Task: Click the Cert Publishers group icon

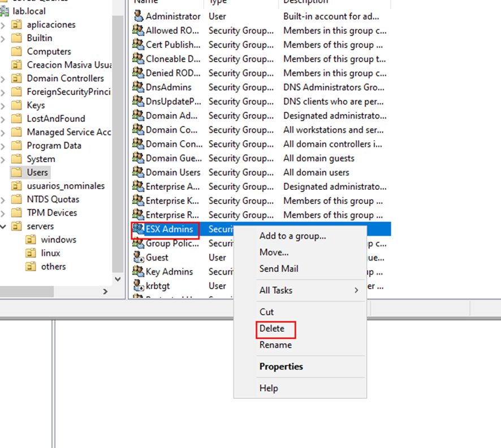Action: point(138,45)
